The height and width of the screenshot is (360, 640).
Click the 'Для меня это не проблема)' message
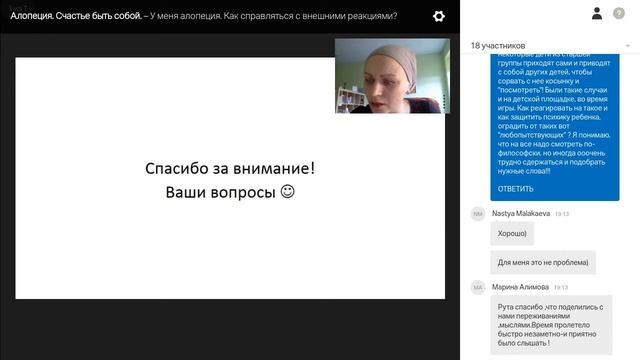(x=543, y=262)
